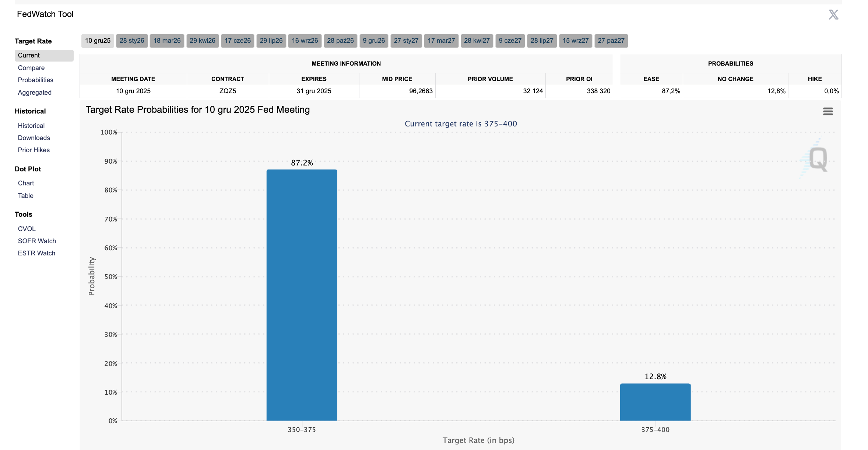Screen dimensions: 868x450
Task: Switch to the 18 mar26 meeting tab
Action: 167,41
